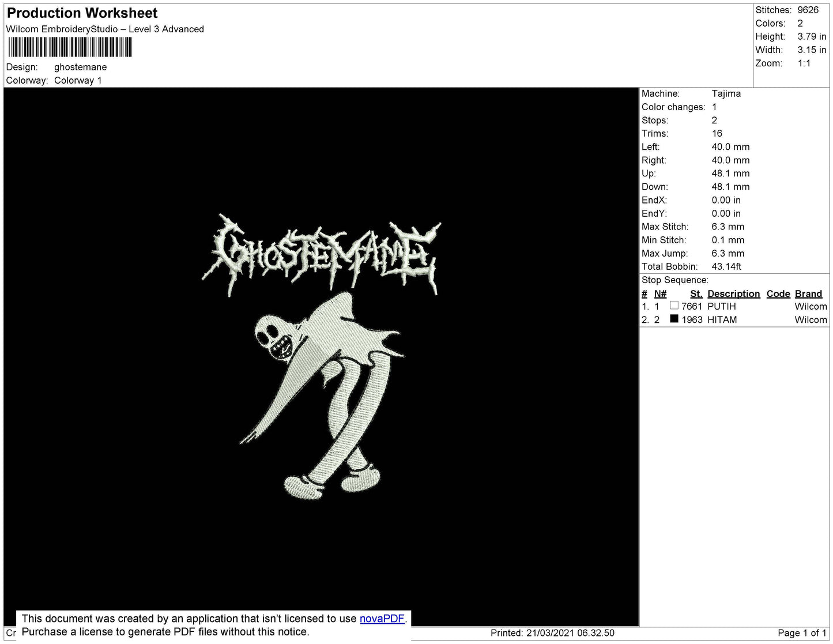833x644 pixels.
Task: Select the height value '3.79 in'
Action: pyautogui.click(x=812, y=36)
